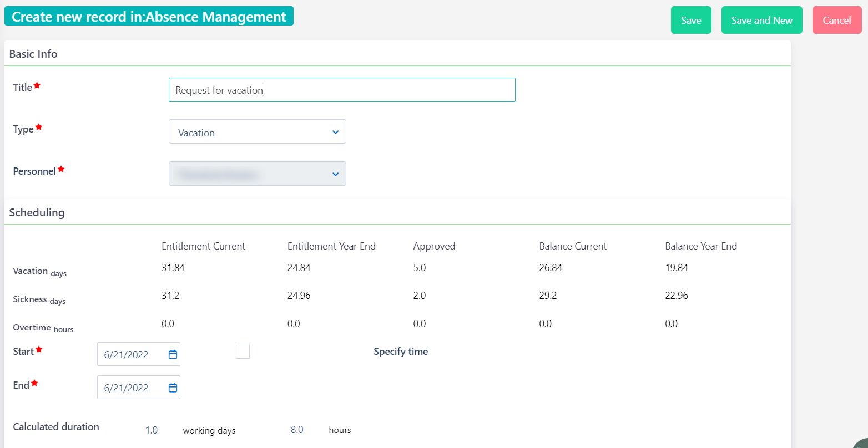Screen dimensions: 868x448
Task: Select the Scheduling section header
Action: pyautogui.click(x=37, y=212)
